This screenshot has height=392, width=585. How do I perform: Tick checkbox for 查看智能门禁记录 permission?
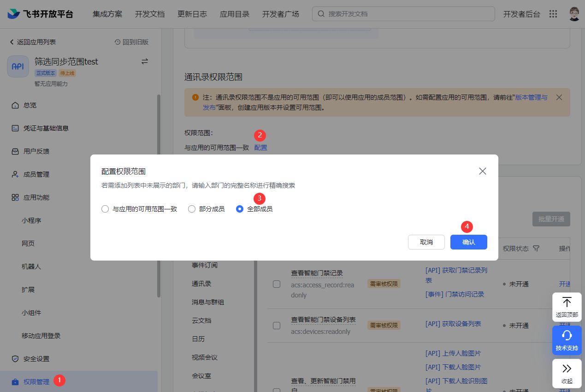(277, 284)
